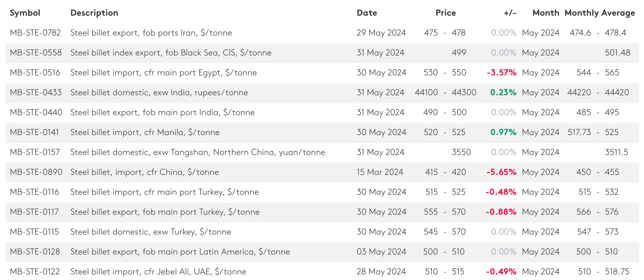This screenshot has height=280, width=644.
Task: Open Steel billet domestic, exw India row
Action: pos(159,92)
